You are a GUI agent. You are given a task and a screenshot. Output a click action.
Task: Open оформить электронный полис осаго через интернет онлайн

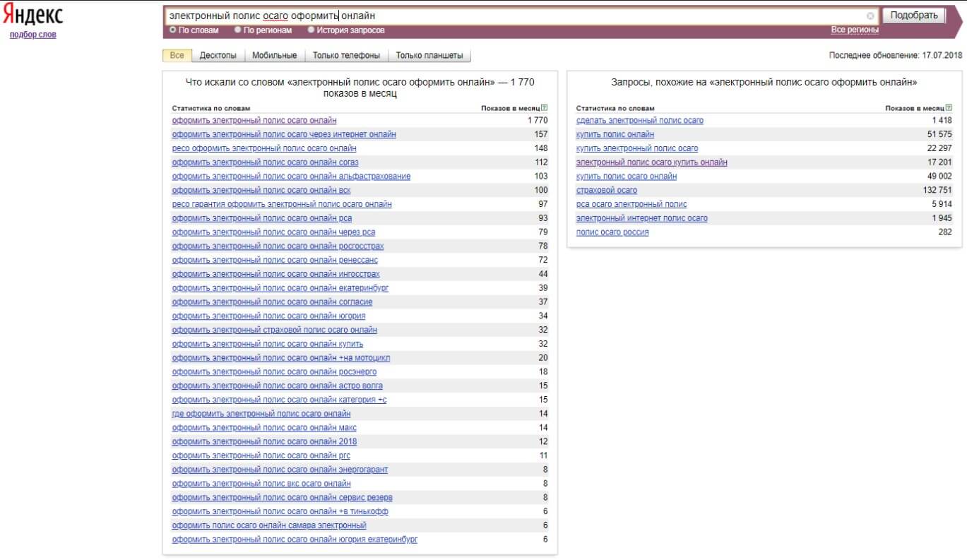click(x=284, y=134)
